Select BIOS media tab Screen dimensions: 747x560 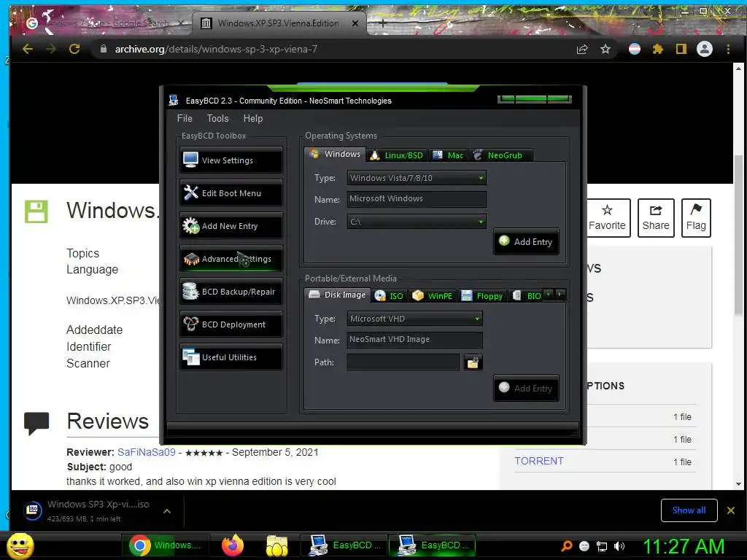(526, 296)
